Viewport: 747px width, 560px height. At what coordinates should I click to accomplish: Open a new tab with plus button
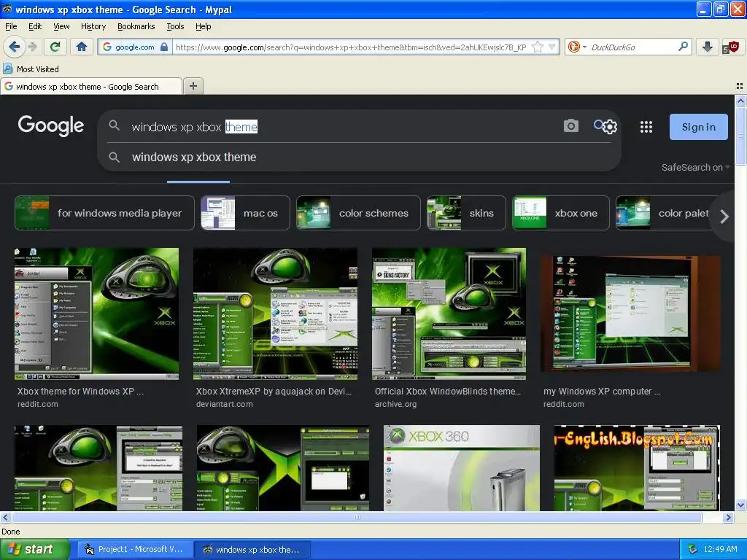(x=193, y=86)
